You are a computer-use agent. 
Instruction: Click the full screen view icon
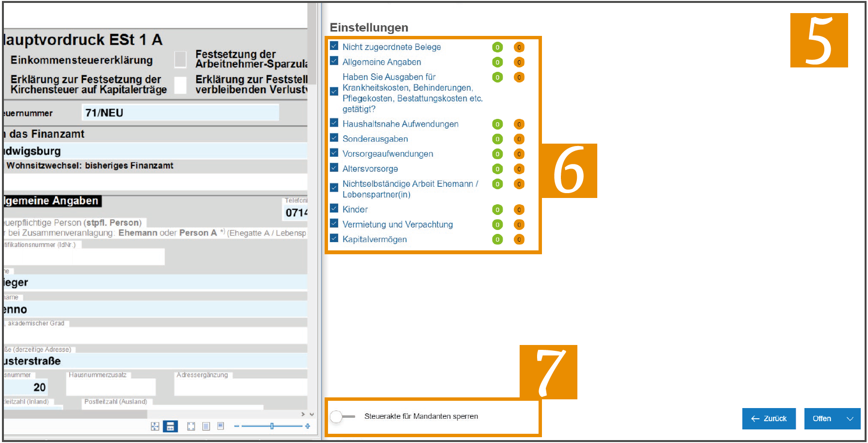[191, 426]
